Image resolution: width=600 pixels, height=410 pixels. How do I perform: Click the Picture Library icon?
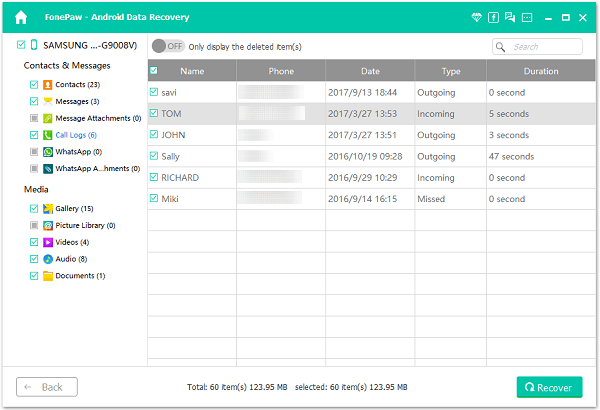tap(47, 225)
